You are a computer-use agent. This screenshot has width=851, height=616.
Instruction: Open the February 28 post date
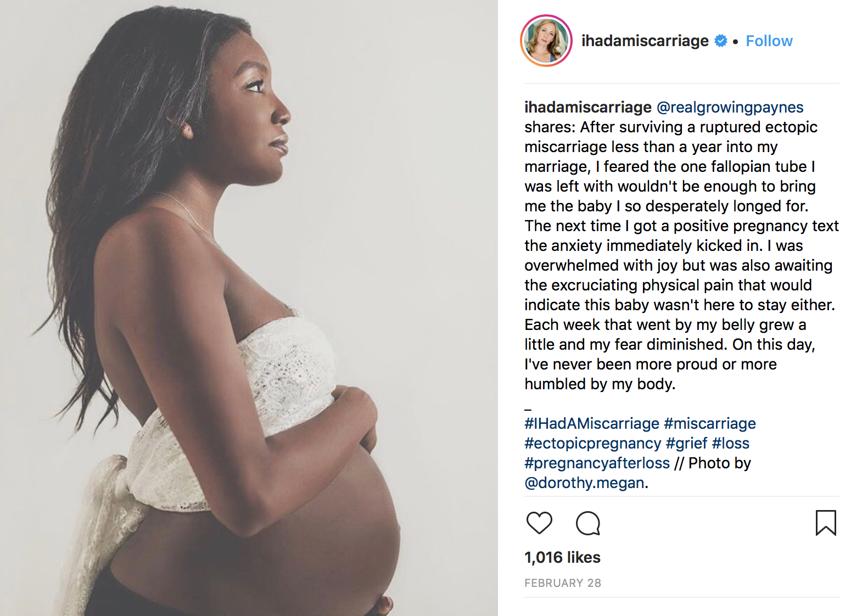click(563, 583)
